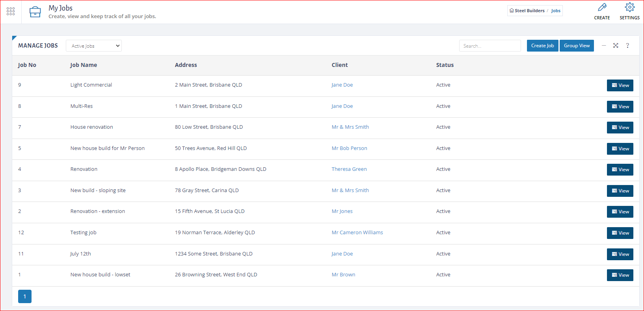Open client Mr Jones
Image resolution: width=644 pixels, height=311 pixels.
342,211
